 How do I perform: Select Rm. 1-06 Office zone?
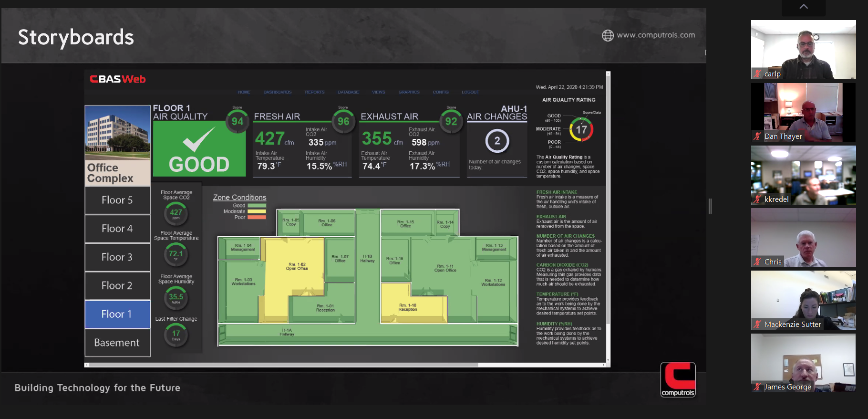pyautogui.click(x=327, y=222)
